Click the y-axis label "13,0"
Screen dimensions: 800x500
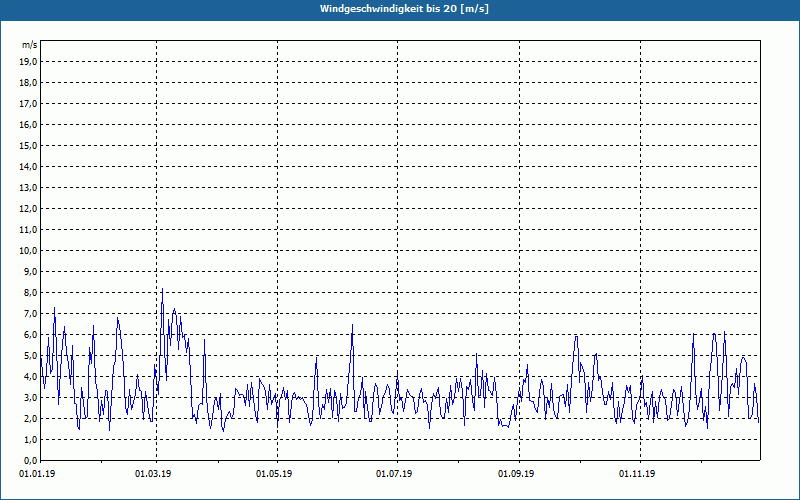click(x=29, y=187)
